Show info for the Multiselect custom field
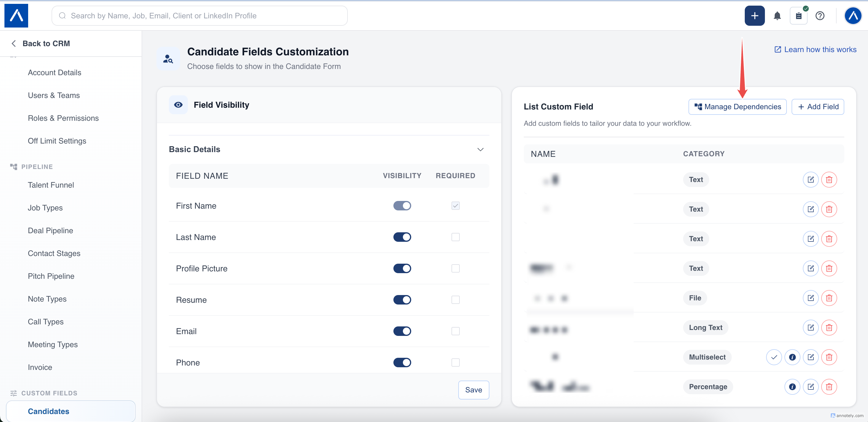The image size is (868, 422). pos(792,357)
